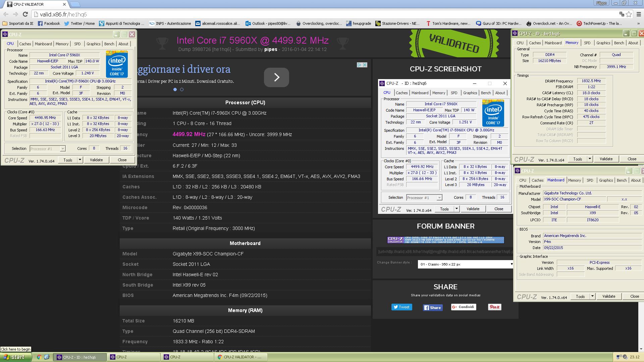Click the page scrollbar down arrow
The height and width of the screenshot is (362, 644).
coord(641,349)
